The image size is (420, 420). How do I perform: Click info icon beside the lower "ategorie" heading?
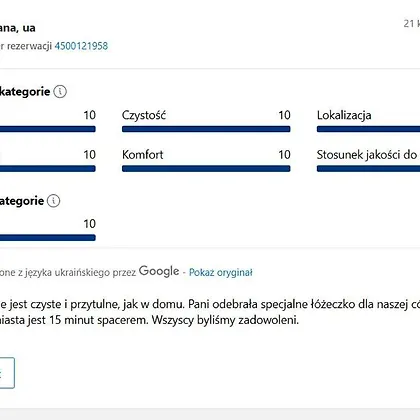coord(53,201)
